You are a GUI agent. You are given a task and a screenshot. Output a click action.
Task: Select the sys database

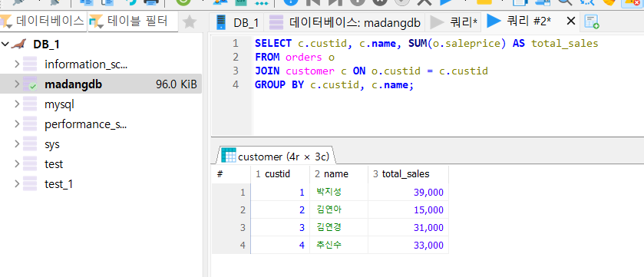(52, 145)
